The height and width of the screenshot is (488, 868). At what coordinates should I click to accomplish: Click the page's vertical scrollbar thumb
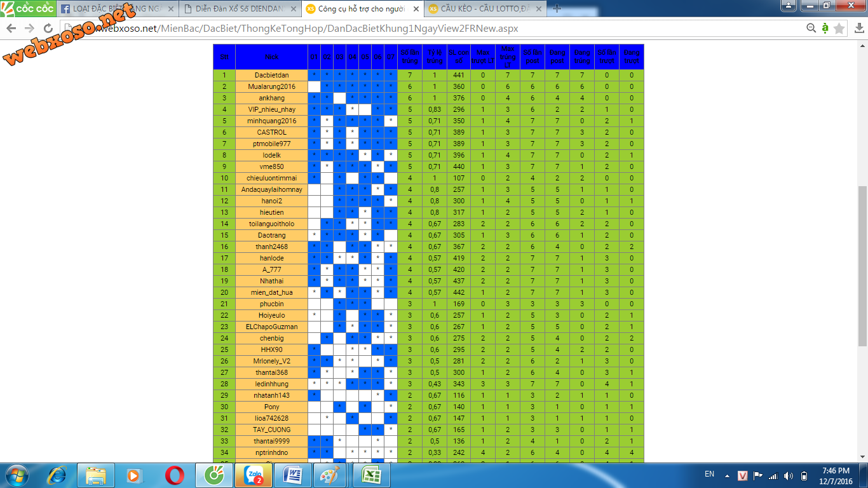[x=862, y=266]
